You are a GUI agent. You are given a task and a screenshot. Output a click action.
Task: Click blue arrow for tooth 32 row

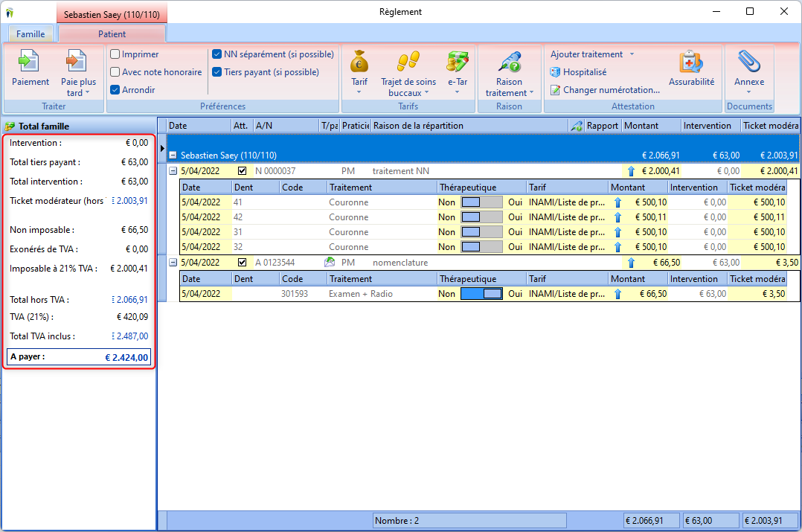click(617, 247)
